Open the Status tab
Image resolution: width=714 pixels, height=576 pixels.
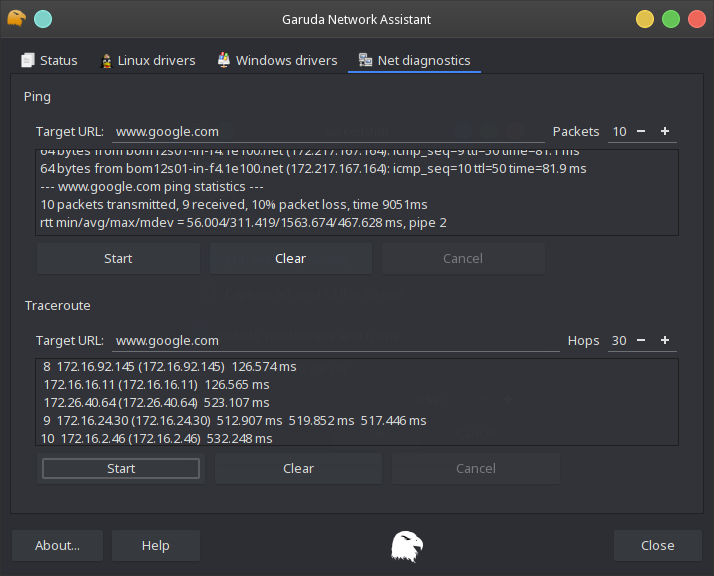pos(49,61)
